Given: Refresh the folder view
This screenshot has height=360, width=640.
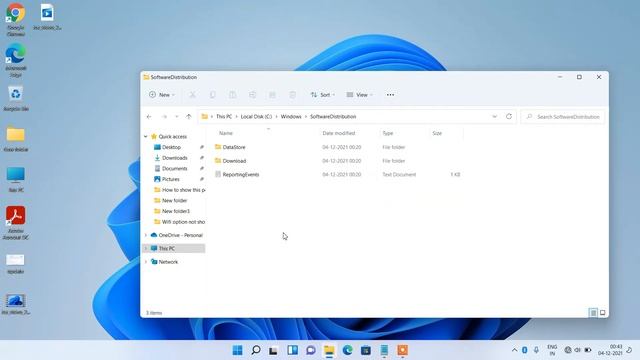Looking at the screenshot, I should 509,117.
